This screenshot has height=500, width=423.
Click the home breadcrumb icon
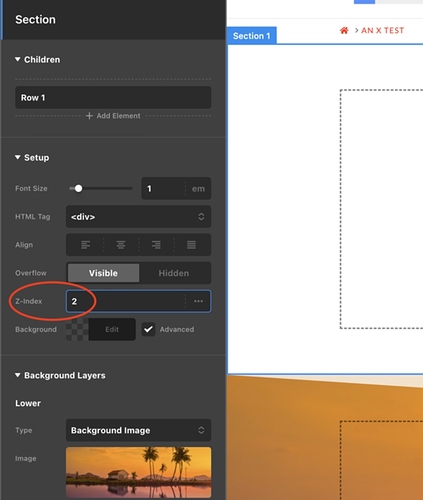click(x=344, y=31)
